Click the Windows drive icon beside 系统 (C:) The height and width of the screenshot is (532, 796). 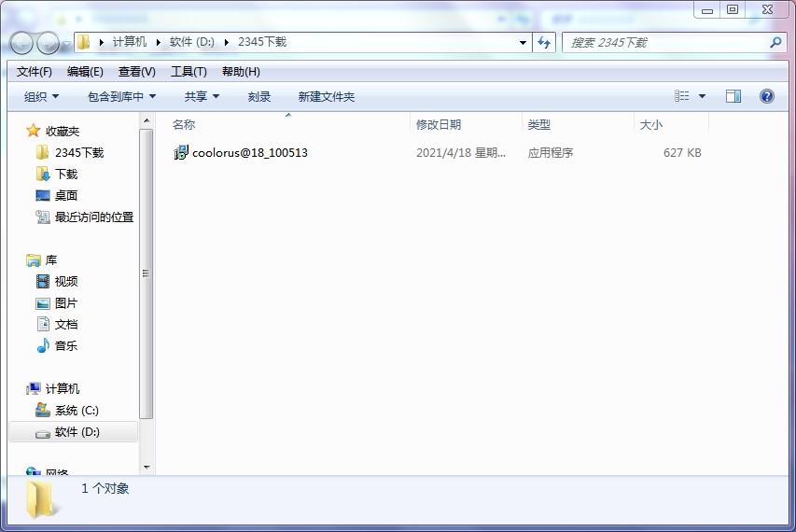43,410
